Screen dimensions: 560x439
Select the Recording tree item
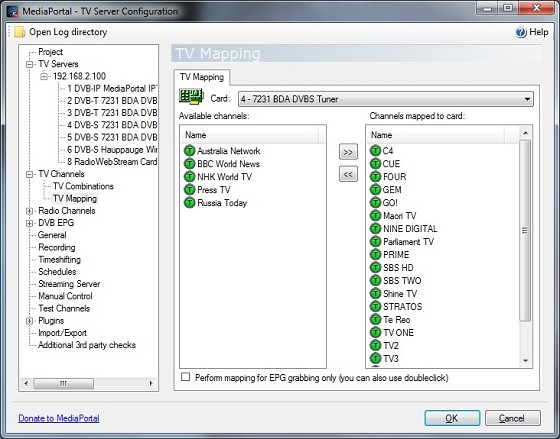(x=57, y=247)
